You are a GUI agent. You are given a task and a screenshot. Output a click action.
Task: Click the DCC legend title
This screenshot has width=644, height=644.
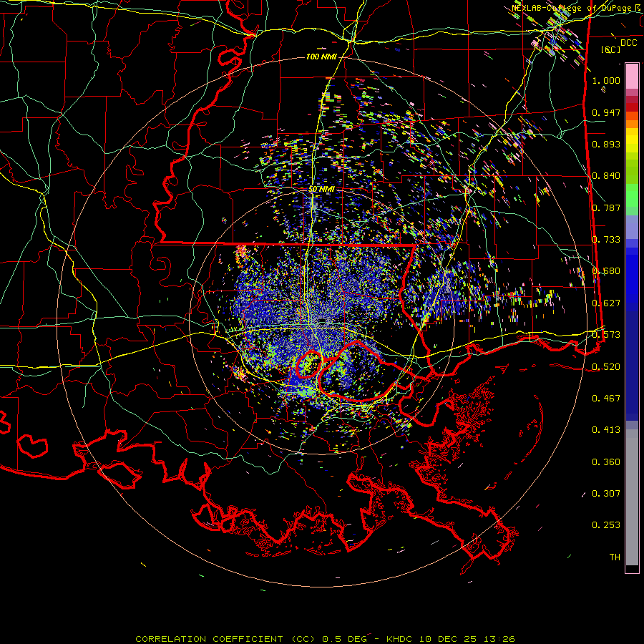[x=628, y=43]
